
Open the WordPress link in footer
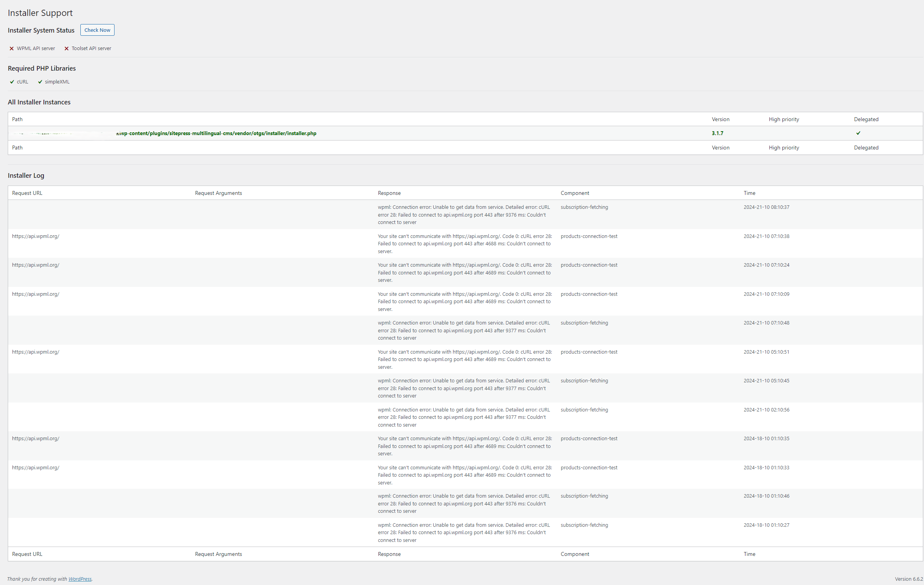click(80, 579)
